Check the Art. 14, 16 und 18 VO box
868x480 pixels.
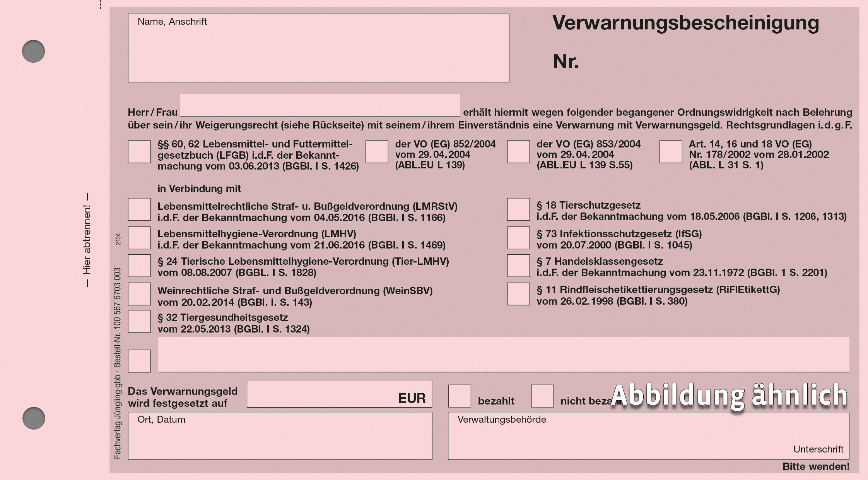coord(671,152)
